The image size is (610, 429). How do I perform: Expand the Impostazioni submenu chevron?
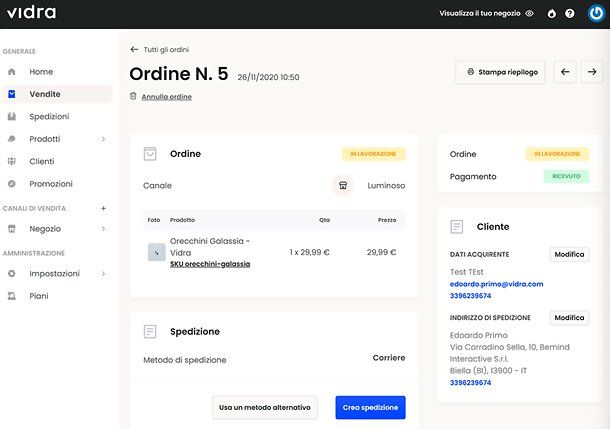[x=103, y=273]
